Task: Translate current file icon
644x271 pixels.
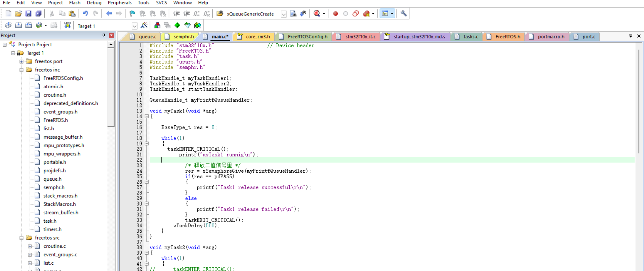Action: (x=8, y=26)
